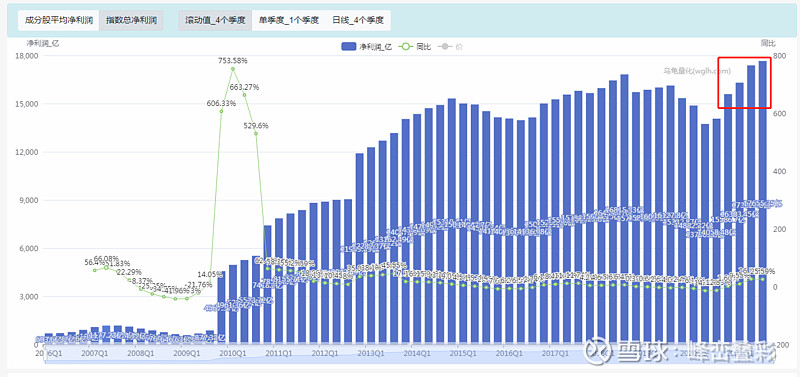This screenshot has height=377, width=800.
Task: Toggle the greyed-out 价 legend series
Action: 449,46
